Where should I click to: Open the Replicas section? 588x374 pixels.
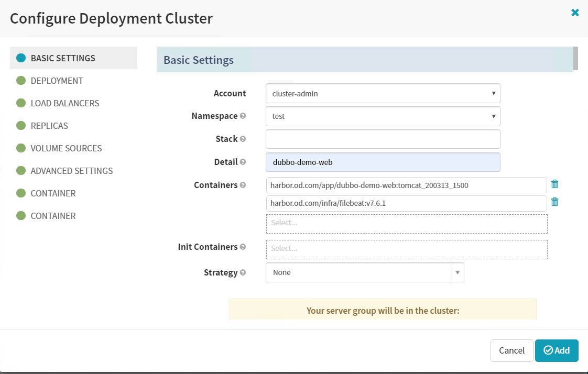pos(49,126)
